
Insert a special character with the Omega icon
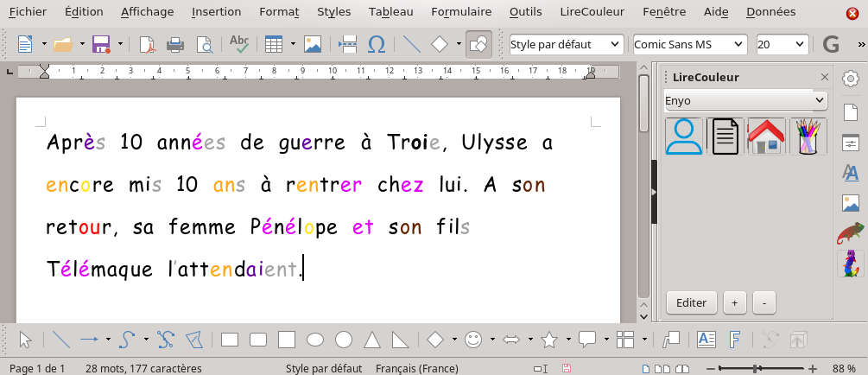click(377, 44)
